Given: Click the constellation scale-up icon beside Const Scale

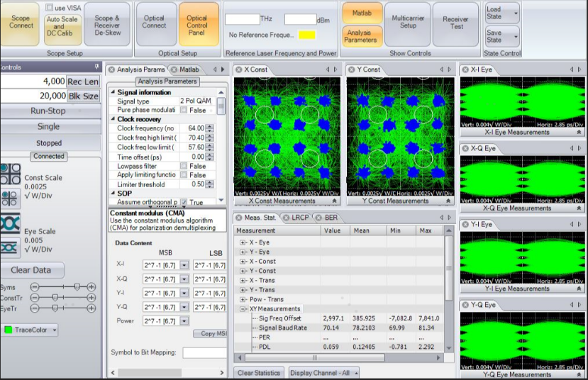Looking at the screenshot, I should coord(10,172).
